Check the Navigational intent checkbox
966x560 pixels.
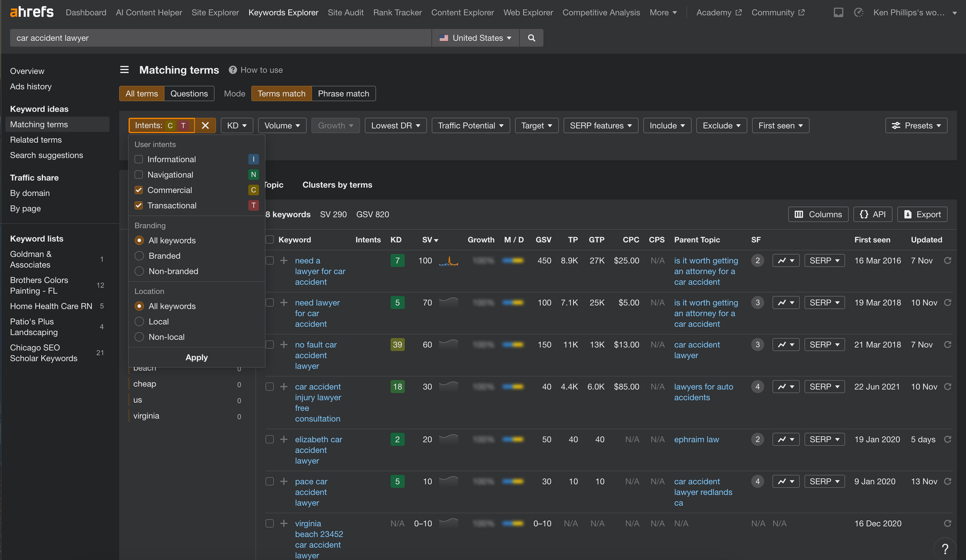point(139,174)
